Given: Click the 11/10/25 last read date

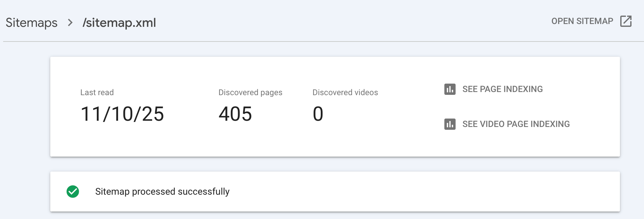Looking at the screenshot, I should 122,114.
